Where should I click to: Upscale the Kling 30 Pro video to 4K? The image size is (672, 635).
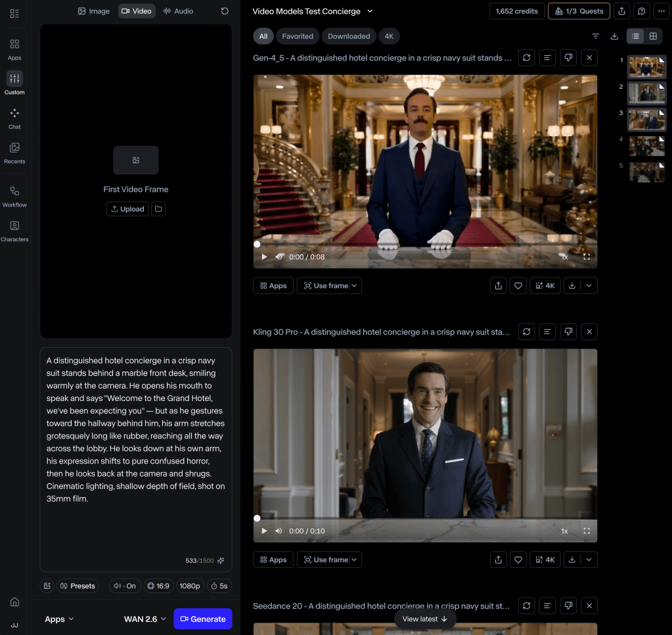pyautogui.click(x=545, y=560)
